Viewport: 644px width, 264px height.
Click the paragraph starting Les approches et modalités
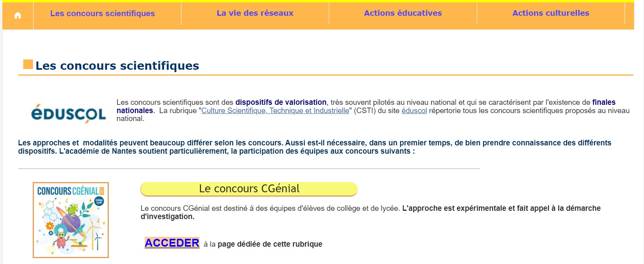(314, 147)
